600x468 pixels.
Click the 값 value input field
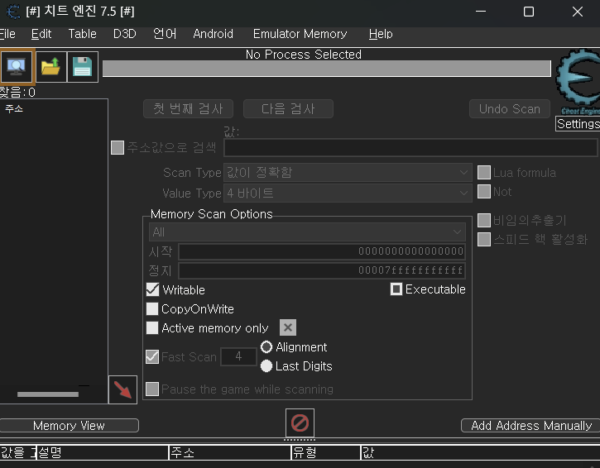[x=410, y=148]
